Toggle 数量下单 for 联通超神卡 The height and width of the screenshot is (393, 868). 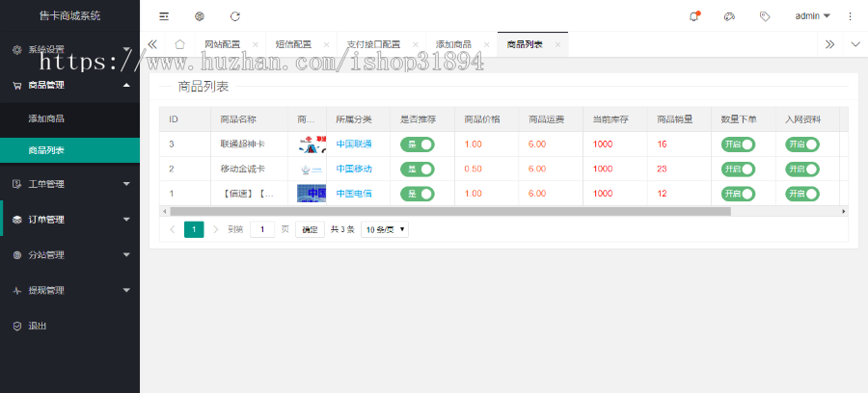(738, 144)
